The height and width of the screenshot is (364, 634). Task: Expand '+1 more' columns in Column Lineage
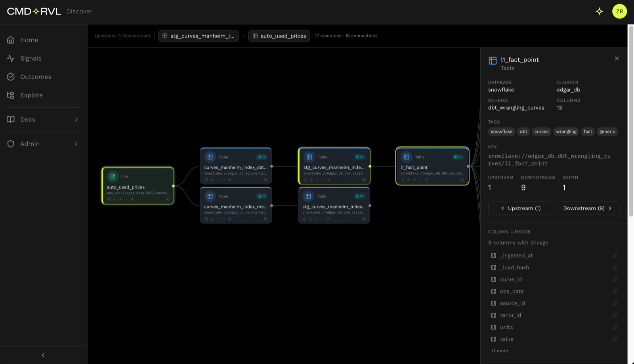499,351
